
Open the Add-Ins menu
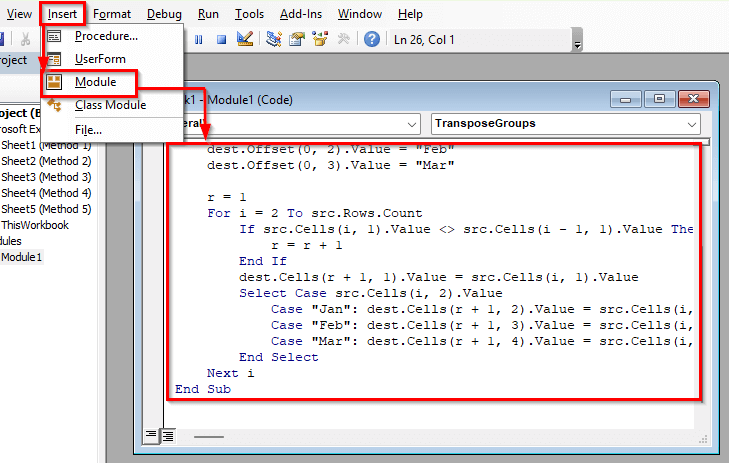click(301, 14)
